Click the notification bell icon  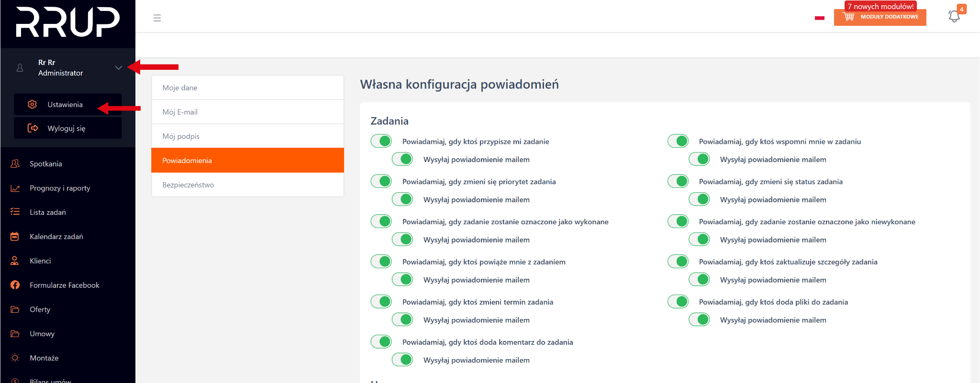coord(954,16)
